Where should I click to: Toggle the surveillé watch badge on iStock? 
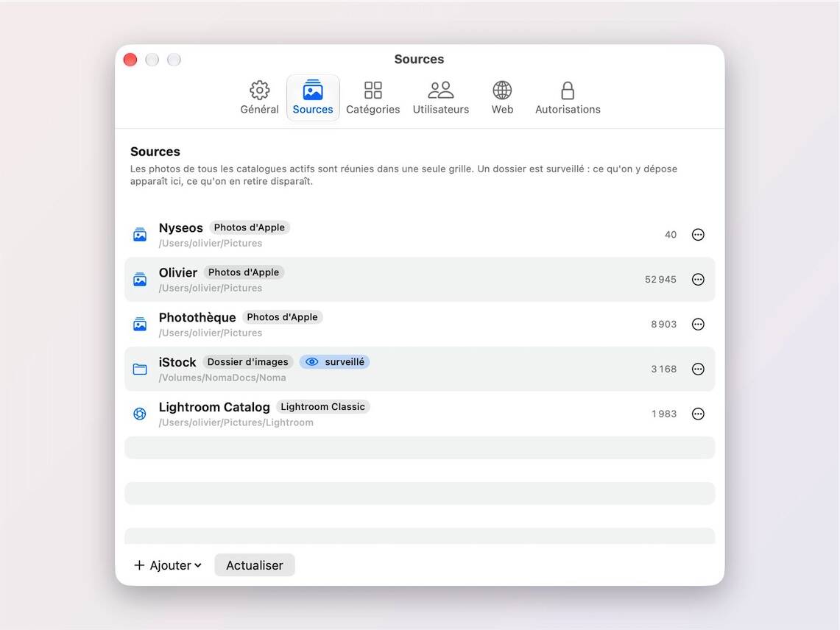334,362
